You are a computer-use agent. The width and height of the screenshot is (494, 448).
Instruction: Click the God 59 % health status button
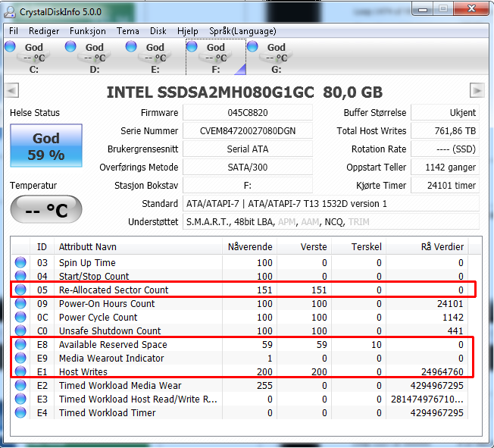pyautogui.click(x=46, y=146)
